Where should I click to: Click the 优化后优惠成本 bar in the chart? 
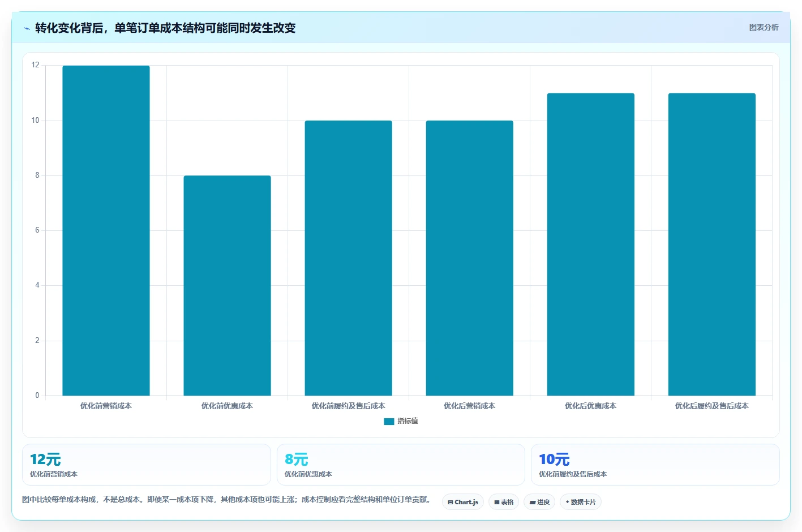pos(590,244)
